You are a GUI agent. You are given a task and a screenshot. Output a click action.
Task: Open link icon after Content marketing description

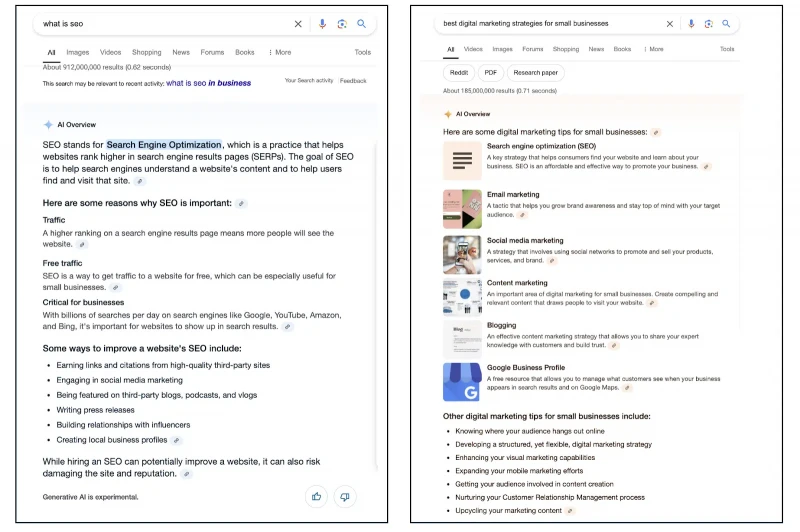tap(651, 303)
